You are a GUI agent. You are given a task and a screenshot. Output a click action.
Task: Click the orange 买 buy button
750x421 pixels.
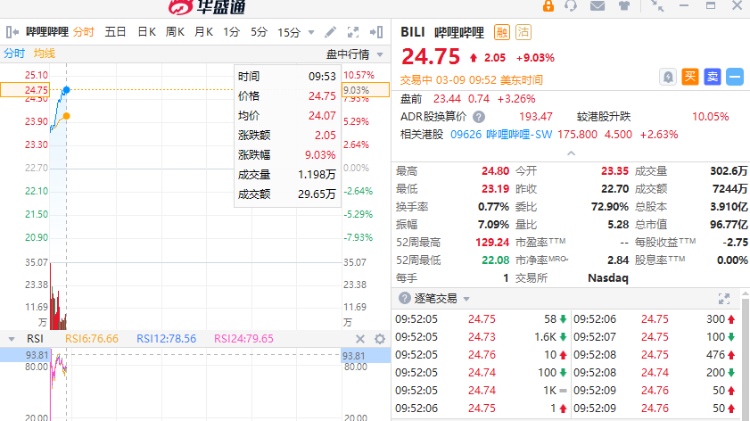(x=690, y=76)
